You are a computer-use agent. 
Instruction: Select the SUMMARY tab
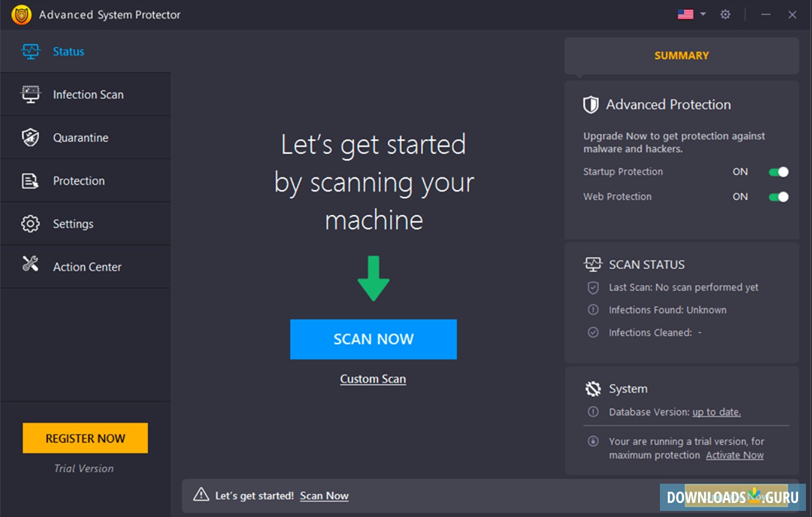(682, 56)
